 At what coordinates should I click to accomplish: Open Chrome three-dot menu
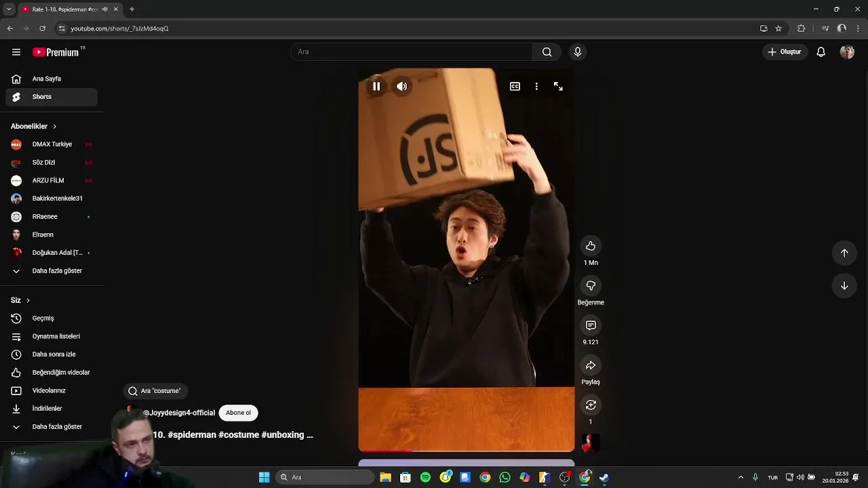859,28
